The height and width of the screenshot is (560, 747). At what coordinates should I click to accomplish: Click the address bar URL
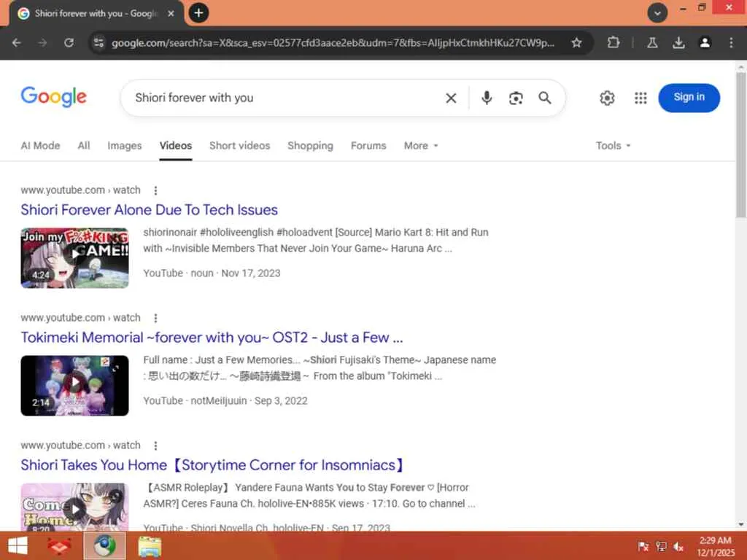click(333, 43)
